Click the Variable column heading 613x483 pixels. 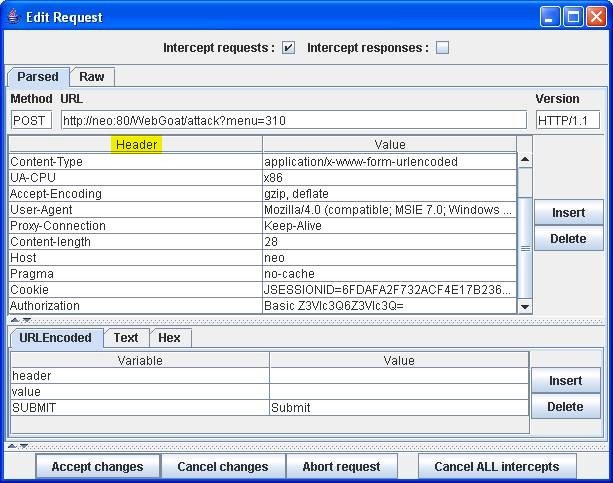140,360
